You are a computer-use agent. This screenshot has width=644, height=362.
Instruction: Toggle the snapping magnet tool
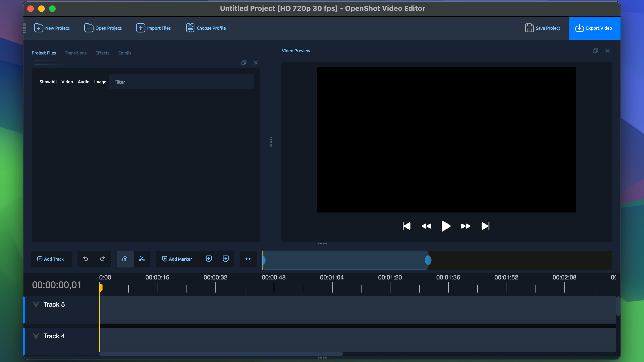(125, 259)
